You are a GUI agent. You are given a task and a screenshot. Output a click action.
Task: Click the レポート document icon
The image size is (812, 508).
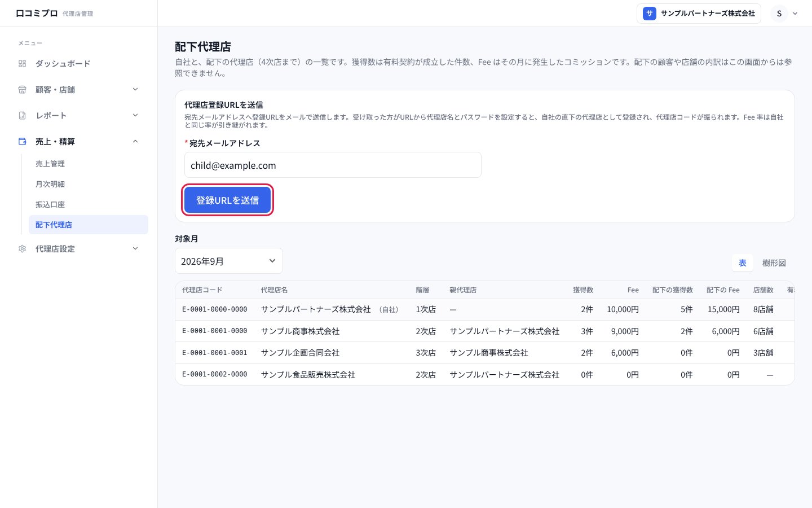pyautogui.click(x=23, y=116)
